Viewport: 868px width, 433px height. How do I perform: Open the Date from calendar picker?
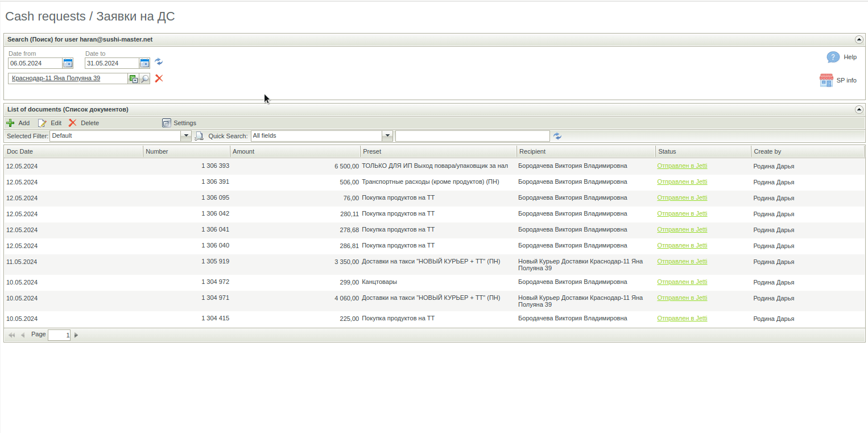click(x=68, y=63)
